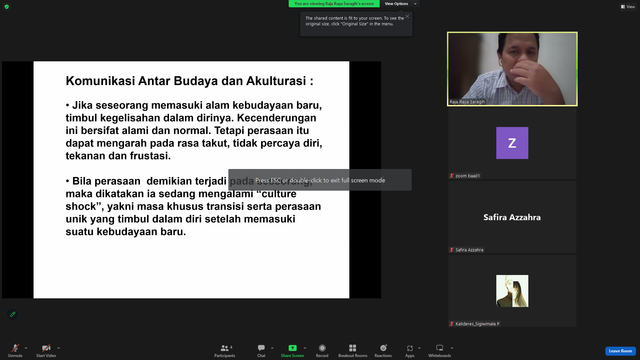Select the Safira Azzahra participant tile
640x360 pixels.
point(512,218)
